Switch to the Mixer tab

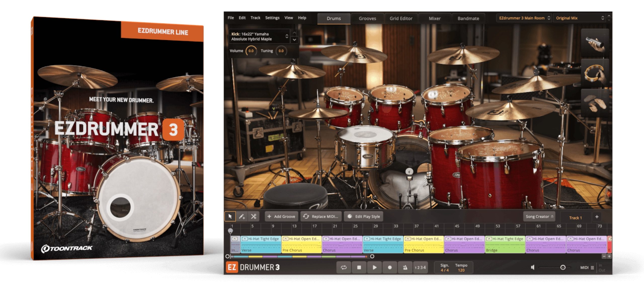(434, 18)
